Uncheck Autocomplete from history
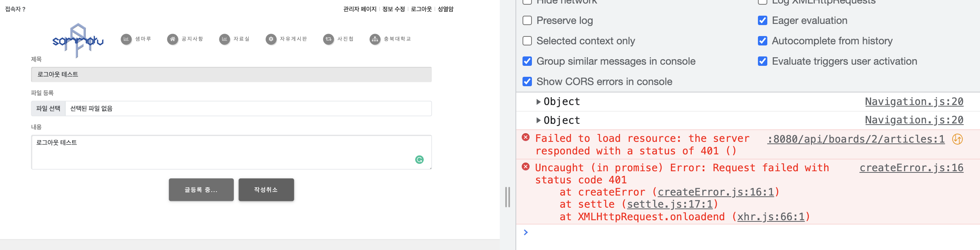This screenshot has height=250, width=980. [763, 41]
